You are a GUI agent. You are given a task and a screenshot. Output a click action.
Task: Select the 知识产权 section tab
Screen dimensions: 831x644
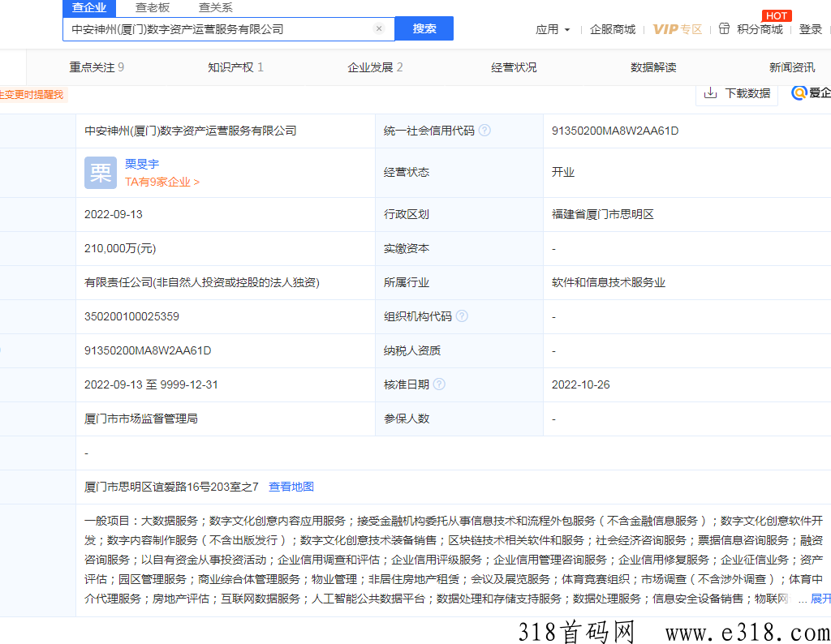click(x=235, y=67)
